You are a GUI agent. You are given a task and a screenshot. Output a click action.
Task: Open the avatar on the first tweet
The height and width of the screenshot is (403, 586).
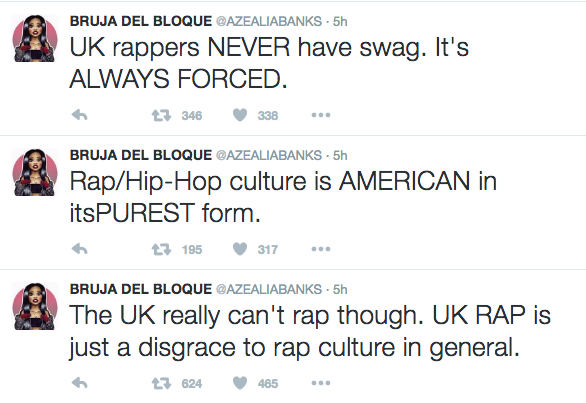[35, 38]
